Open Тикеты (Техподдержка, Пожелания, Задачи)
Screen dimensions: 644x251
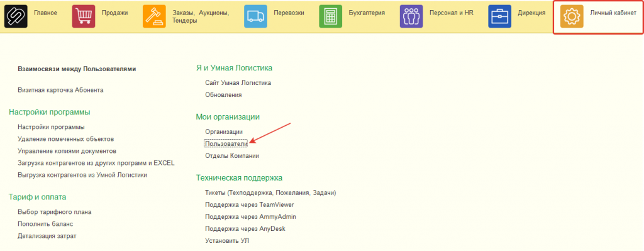270,192
